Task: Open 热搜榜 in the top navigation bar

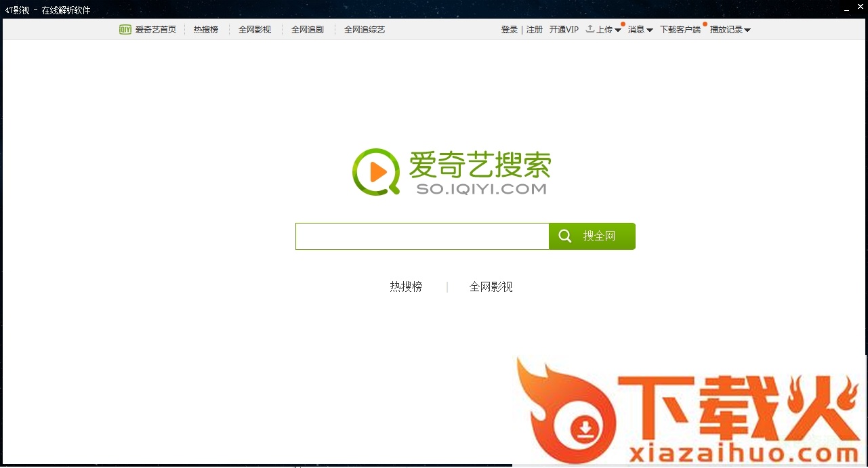Action: (206, 30)
